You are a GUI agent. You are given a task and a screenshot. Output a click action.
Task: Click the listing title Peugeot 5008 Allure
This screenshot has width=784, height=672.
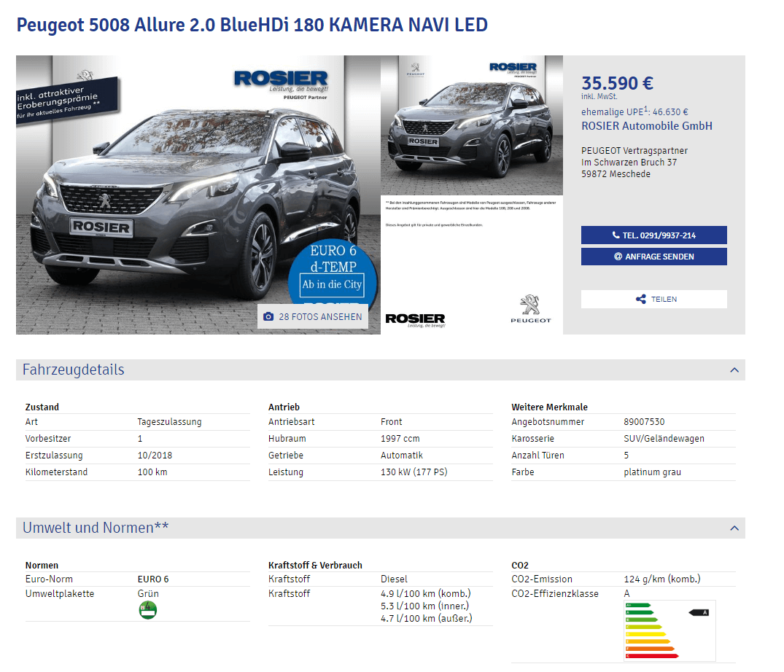[x=252, y=25]
